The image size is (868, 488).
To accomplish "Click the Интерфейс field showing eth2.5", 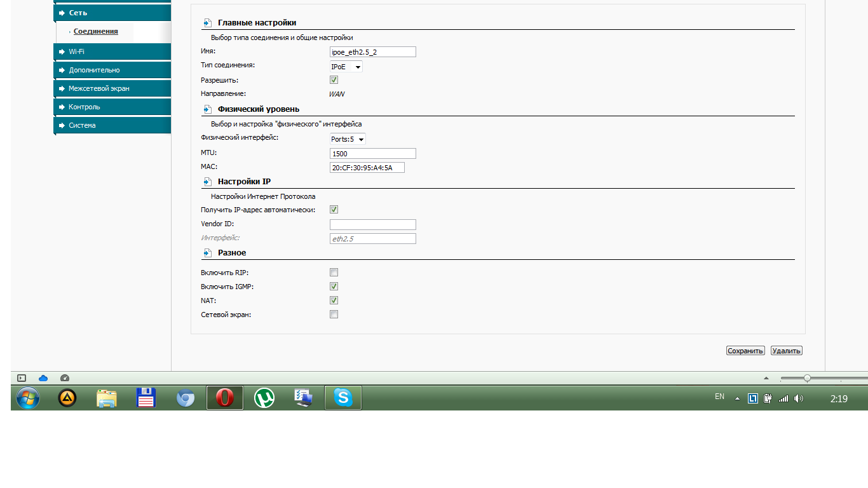I will [x=373, y=239].
